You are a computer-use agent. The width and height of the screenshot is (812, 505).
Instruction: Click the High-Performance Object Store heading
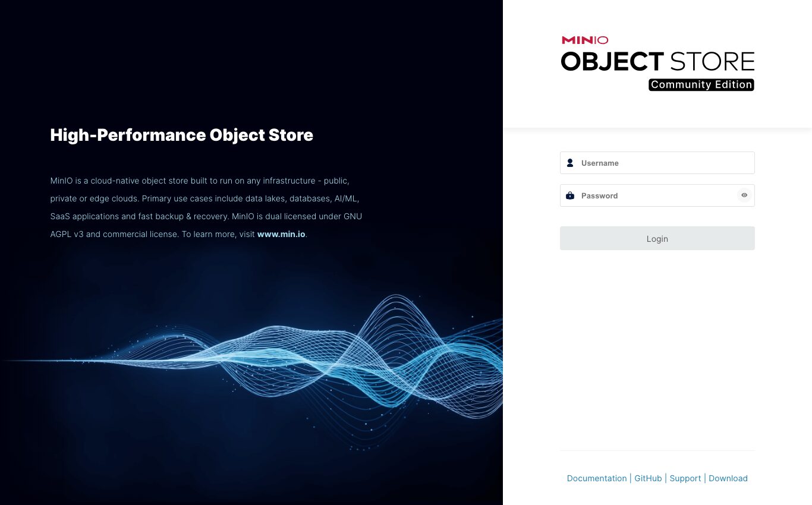pyautogui.click(x=182, y=135)
